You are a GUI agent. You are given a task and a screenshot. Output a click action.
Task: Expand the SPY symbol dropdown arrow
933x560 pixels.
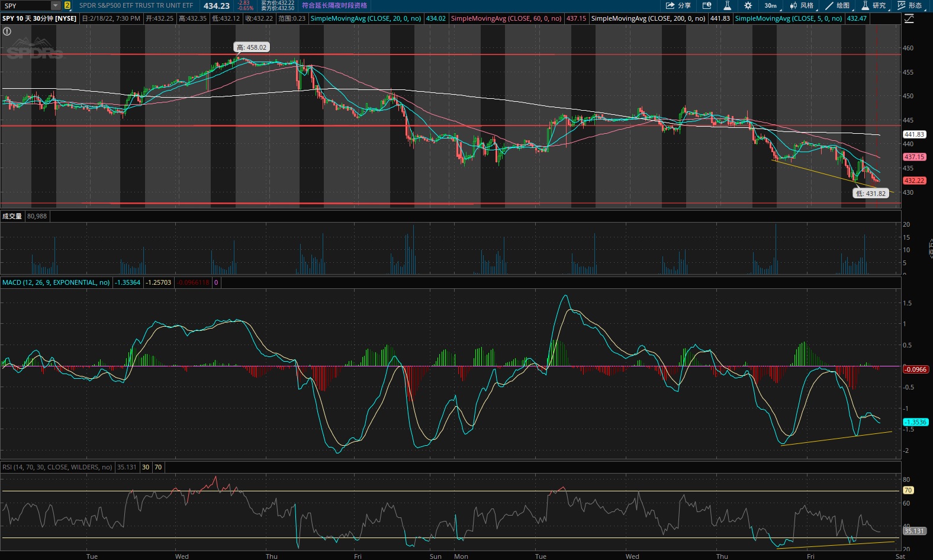point(56,5)
